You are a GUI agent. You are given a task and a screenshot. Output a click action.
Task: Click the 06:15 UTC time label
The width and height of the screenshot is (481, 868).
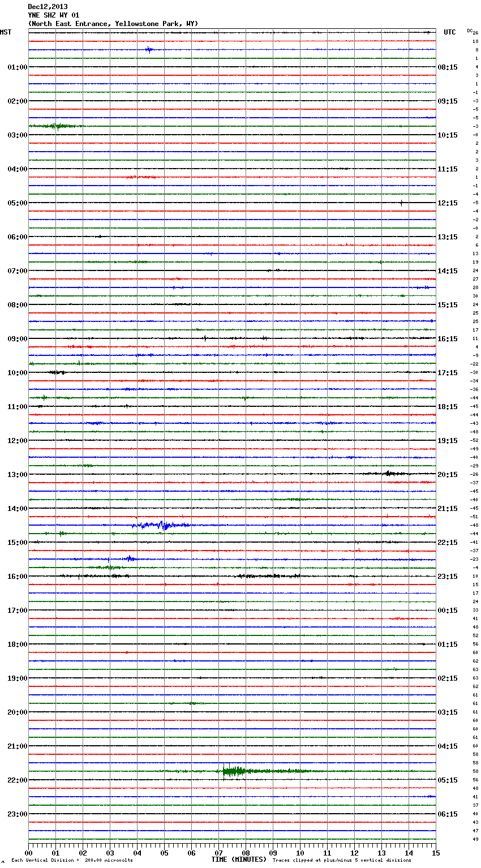point(448,814)
